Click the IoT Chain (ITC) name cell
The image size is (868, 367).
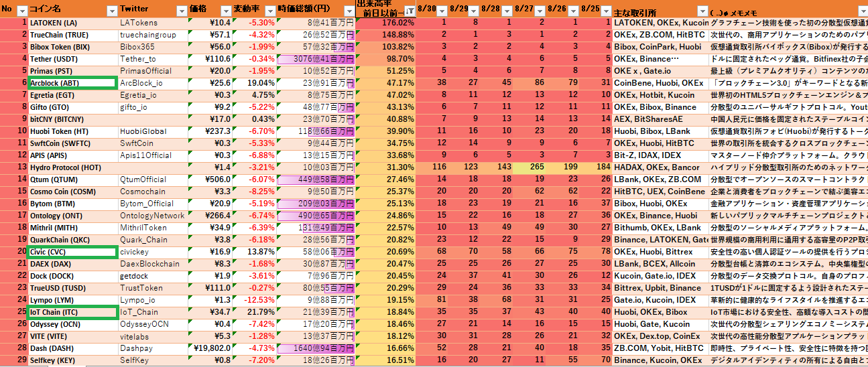point(72,312)
